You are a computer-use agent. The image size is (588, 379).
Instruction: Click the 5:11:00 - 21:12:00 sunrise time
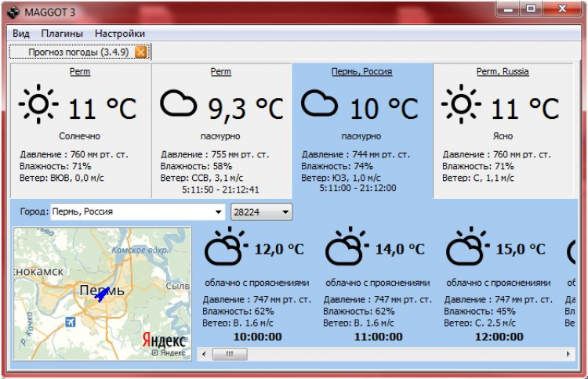[358, 188]
